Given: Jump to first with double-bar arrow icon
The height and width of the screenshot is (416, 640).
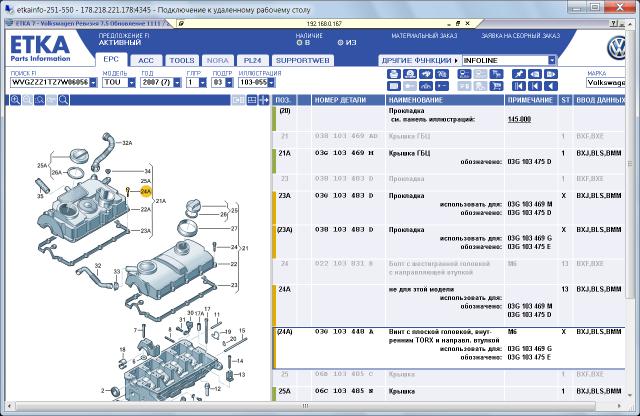Looking at the screenshot, I should 519,86.
